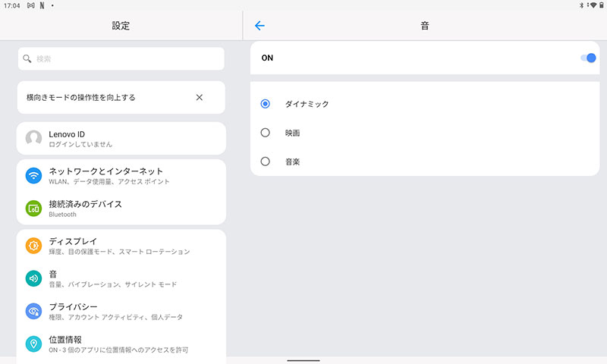Viewport: 607px width, 364px height.
Task: Toggle the ON switch off
Action: click(588, 58)
